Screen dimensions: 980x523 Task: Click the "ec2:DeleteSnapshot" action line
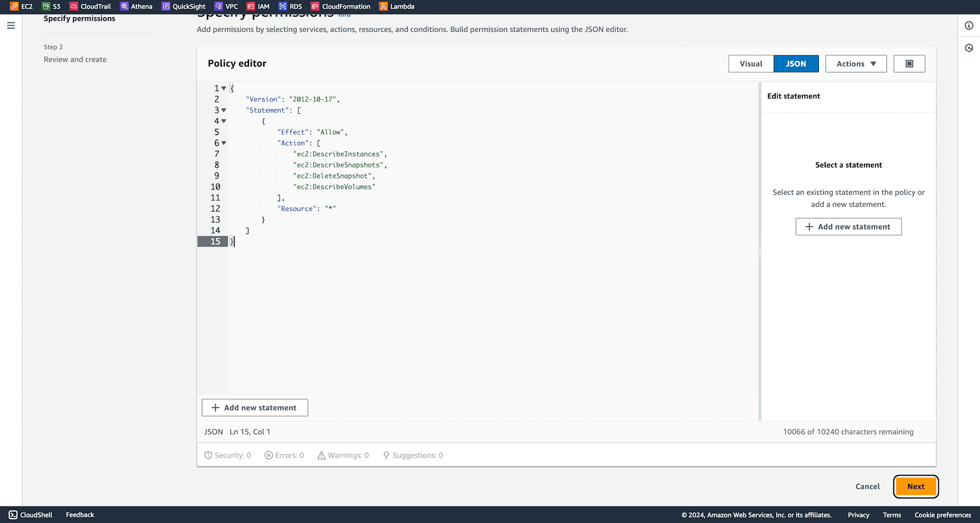(334, 176)
